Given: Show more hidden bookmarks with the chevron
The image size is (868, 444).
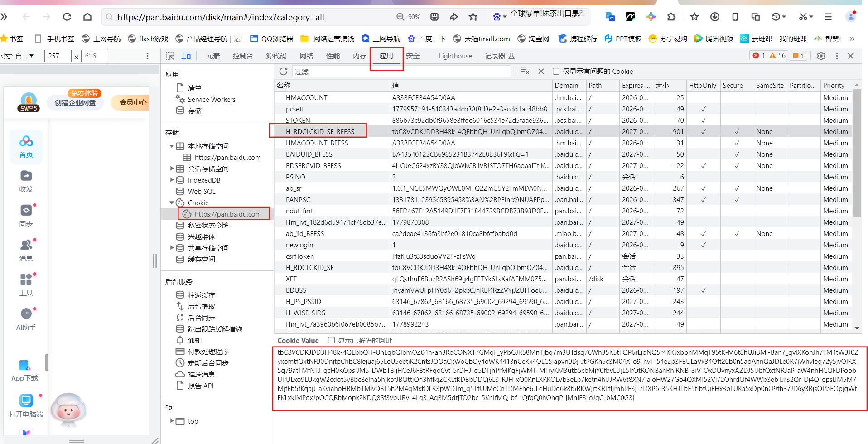Looking at the screenshot, I should tap(852, 39).
